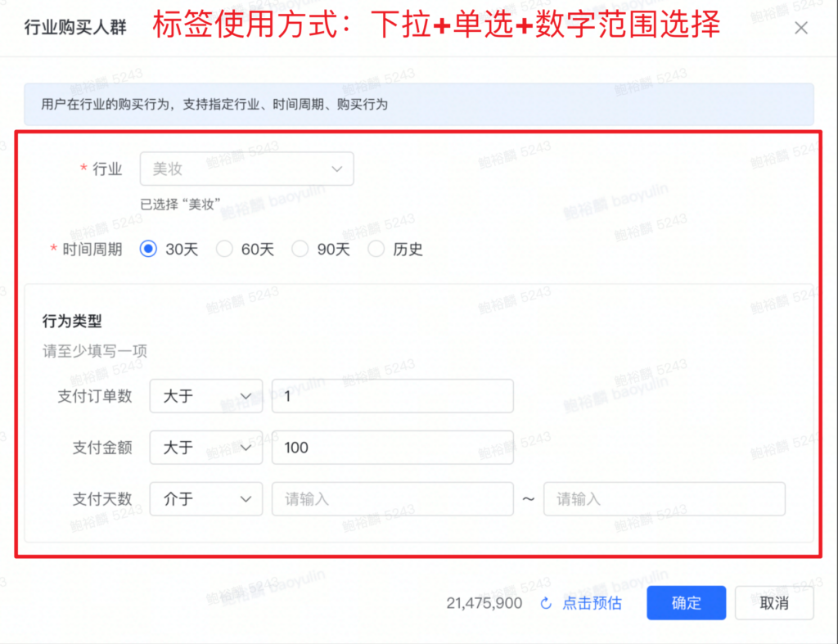Click the 点击预估 link
This screenshot has width=838, height=644.
[x=592, y=604]
